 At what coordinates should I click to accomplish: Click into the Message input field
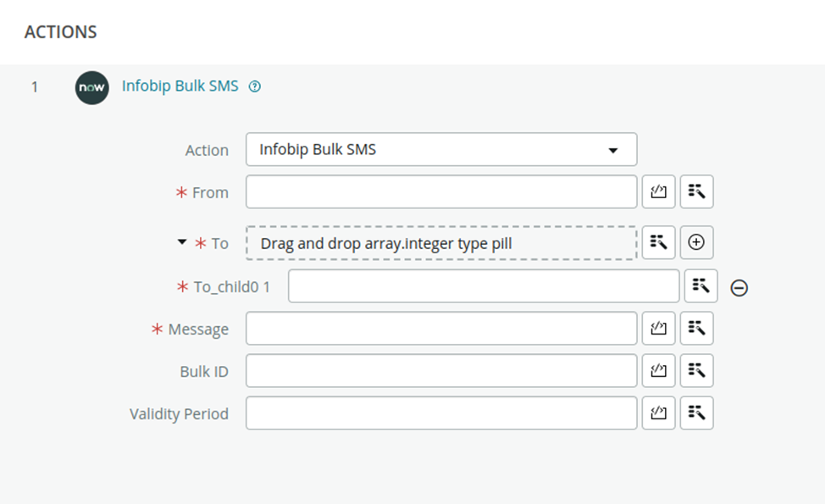click(440, 328)
